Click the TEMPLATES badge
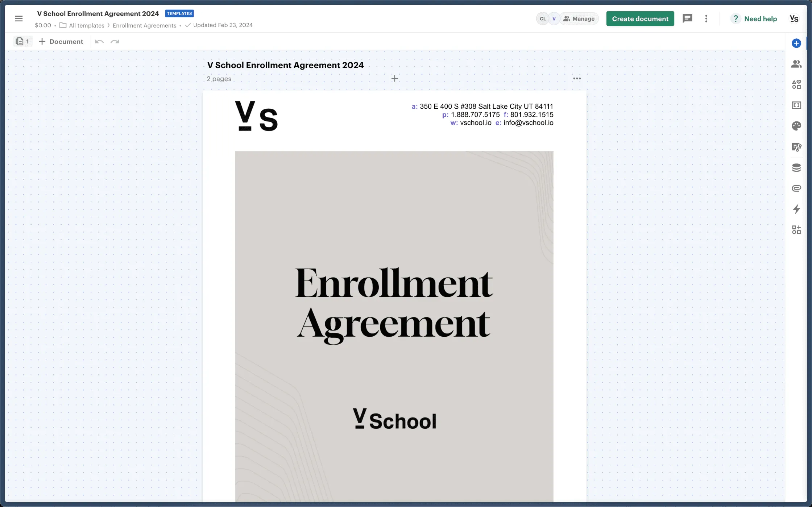Image resolution: width=812 pixels, height=507 pixels. tap(179, 13)
